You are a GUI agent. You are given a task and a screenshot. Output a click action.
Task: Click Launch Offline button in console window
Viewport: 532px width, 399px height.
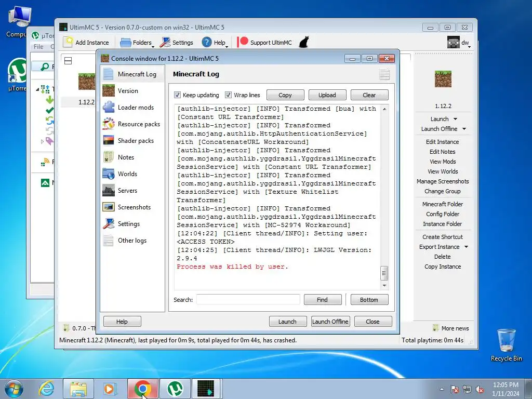click(330, 321)
